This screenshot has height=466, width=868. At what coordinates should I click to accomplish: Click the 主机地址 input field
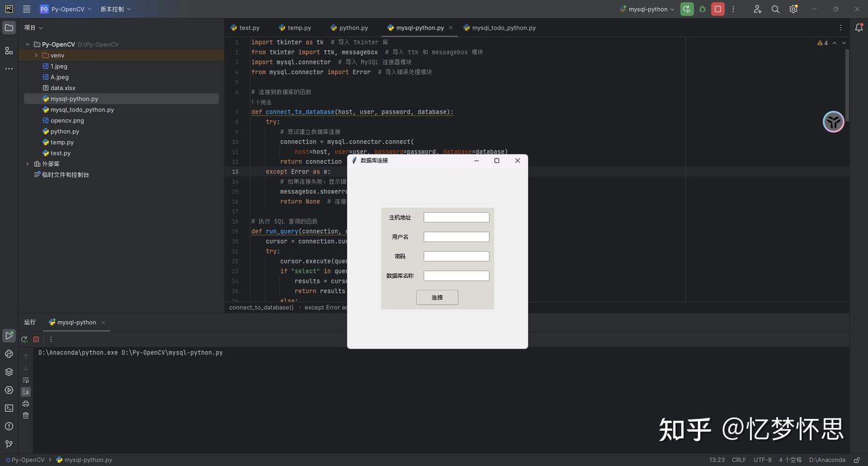(456, 218)
